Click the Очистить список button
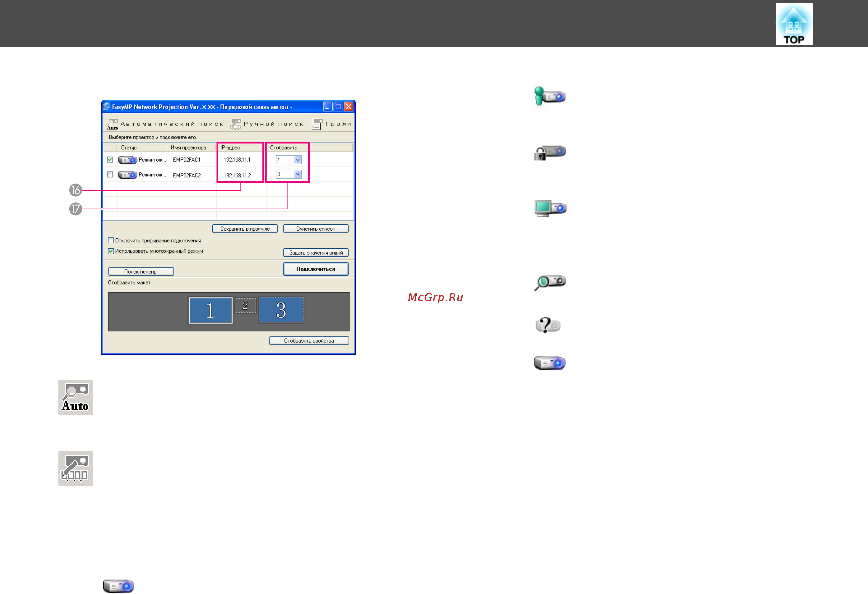 tap(316, 229)
